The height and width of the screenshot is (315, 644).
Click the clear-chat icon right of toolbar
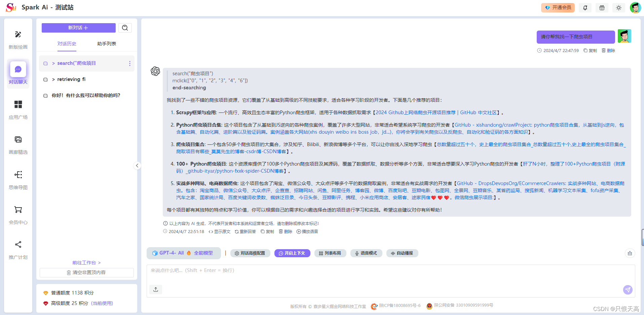[x=630, y=253]
